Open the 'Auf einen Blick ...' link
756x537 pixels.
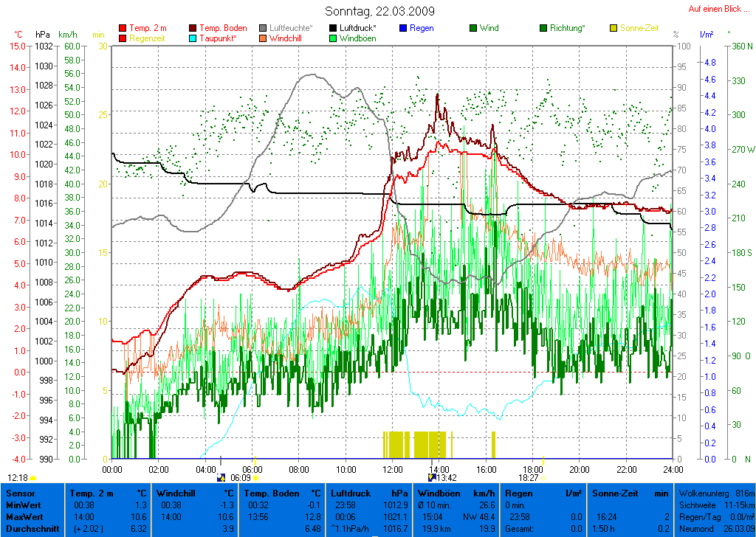(715, 9)
